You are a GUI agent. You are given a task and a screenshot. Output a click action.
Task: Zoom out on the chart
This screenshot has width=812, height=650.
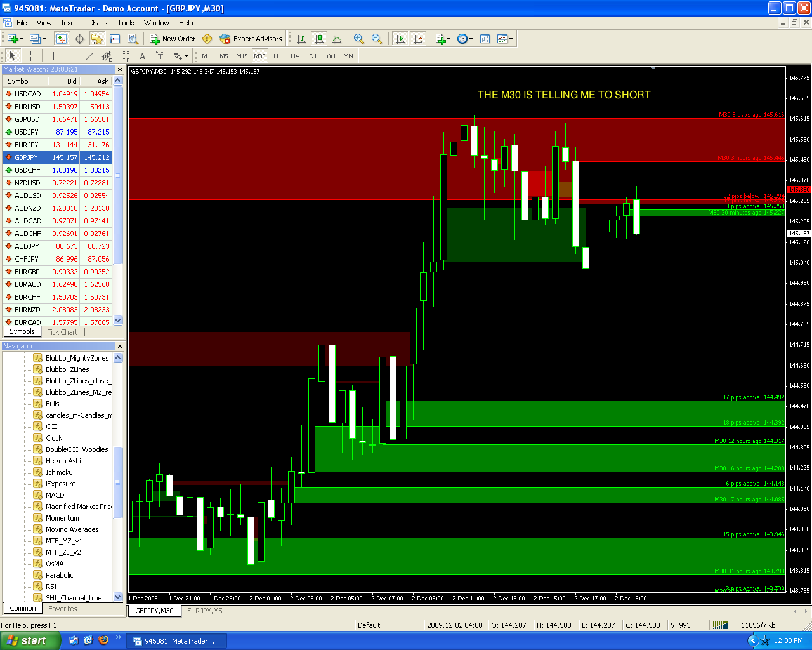click(x=377, y=39)
